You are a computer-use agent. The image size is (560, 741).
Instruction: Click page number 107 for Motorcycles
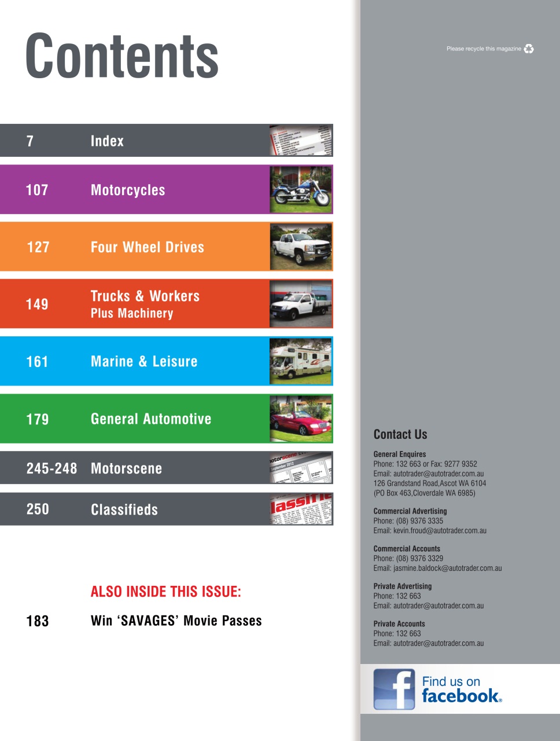point(38,189)
